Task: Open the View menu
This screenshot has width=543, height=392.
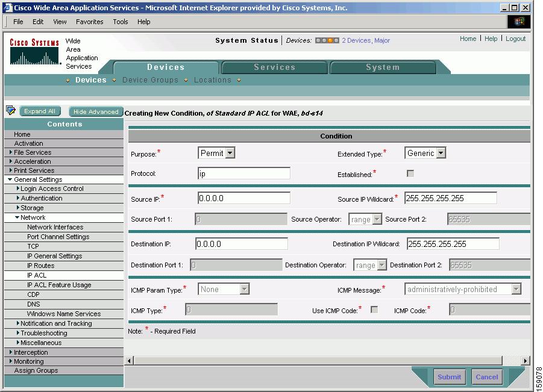Action: click(x=60, y=22)
